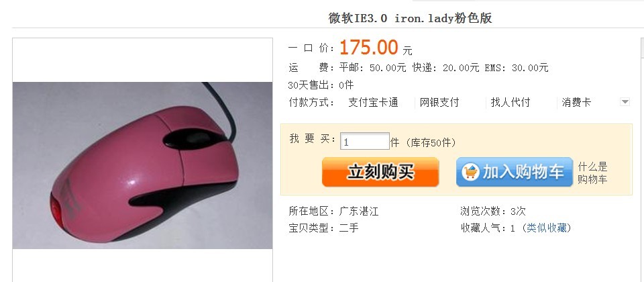Select 支付宝卡通 payment option
644x282 pixels.
coord(373,102)
